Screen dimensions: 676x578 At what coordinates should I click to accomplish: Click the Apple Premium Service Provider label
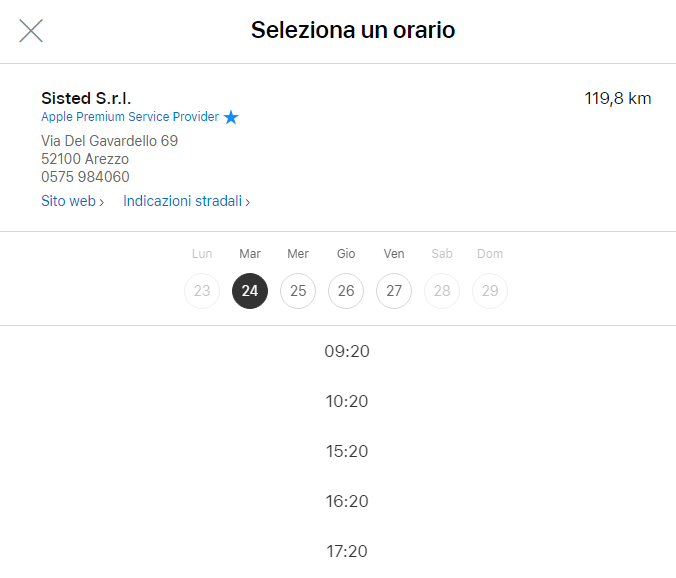click(x=130, y=117)
